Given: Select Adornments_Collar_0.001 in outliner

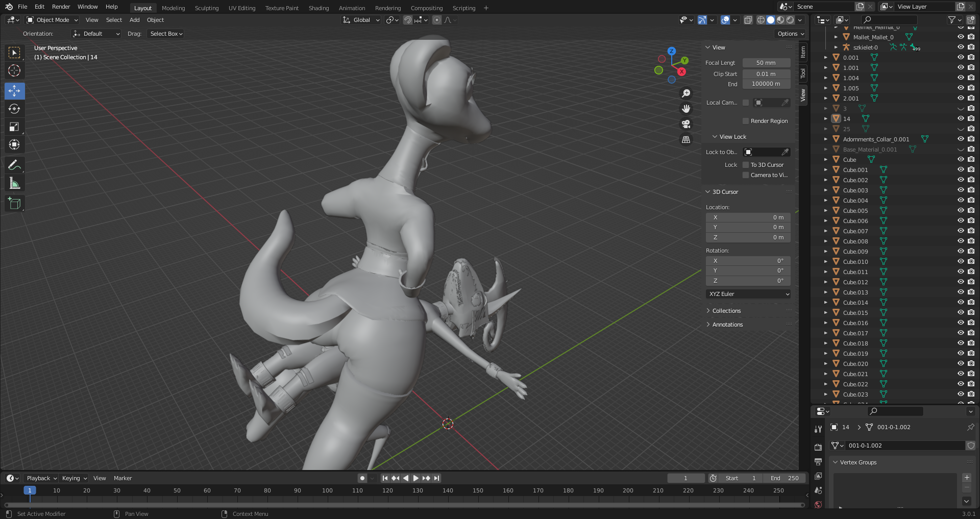Looking at the screenshot, I should pos(876,139).
